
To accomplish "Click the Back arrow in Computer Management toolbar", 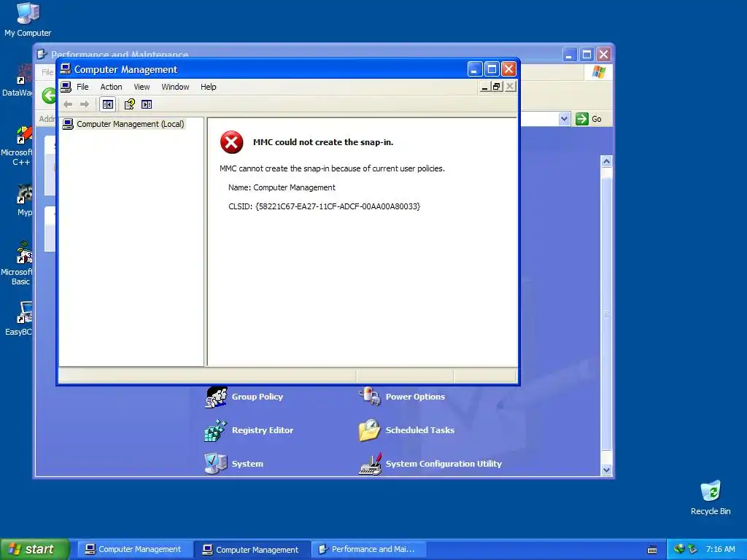I will point(68,104).
